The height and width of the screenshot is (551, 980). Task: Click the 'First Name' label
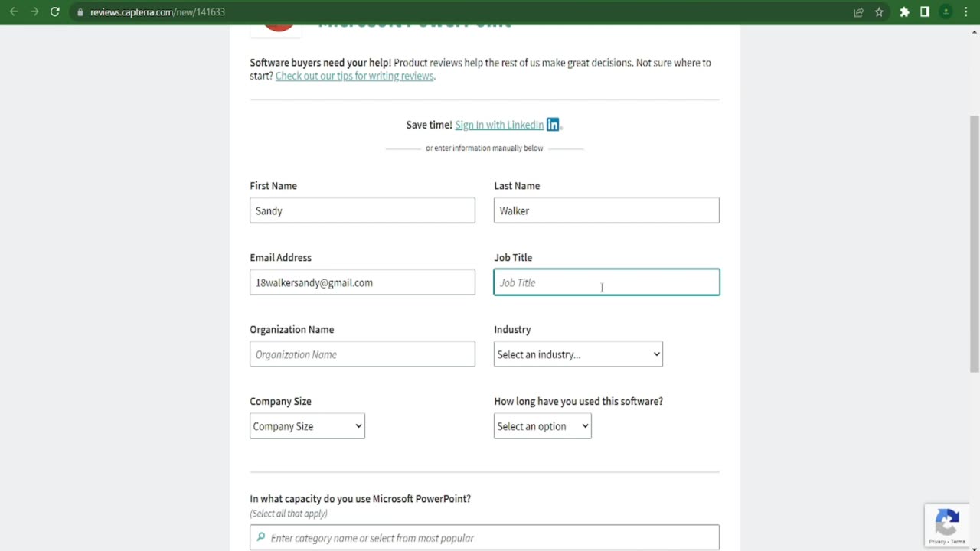(273, 186)
